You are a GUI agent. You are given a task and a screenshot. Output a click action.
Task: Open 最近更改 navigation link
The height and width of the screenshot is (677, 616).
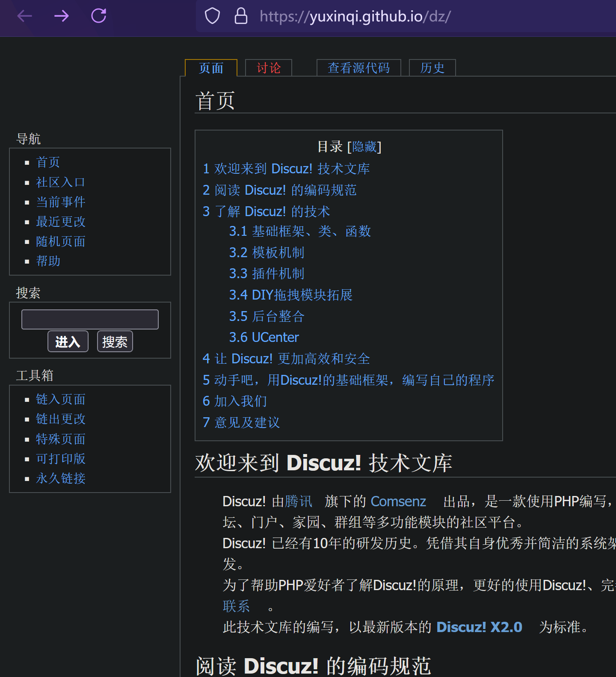60,222
